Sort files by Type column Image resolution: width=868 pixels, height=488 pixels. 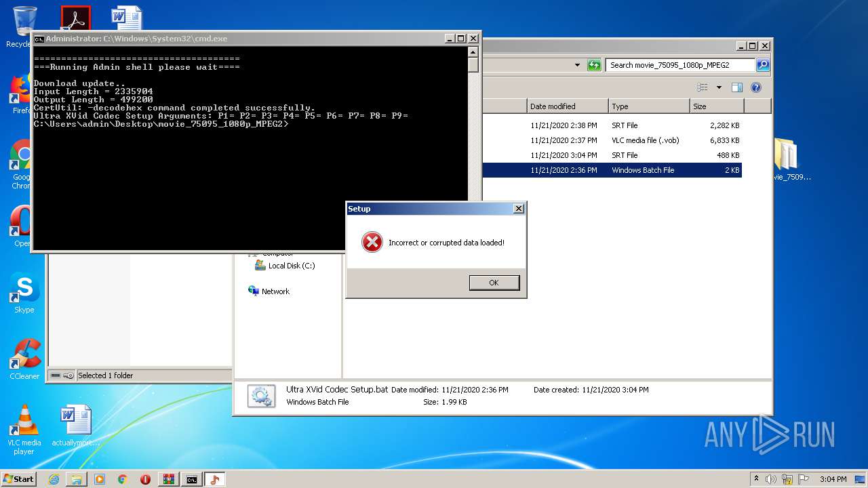[x=649, y=106]
